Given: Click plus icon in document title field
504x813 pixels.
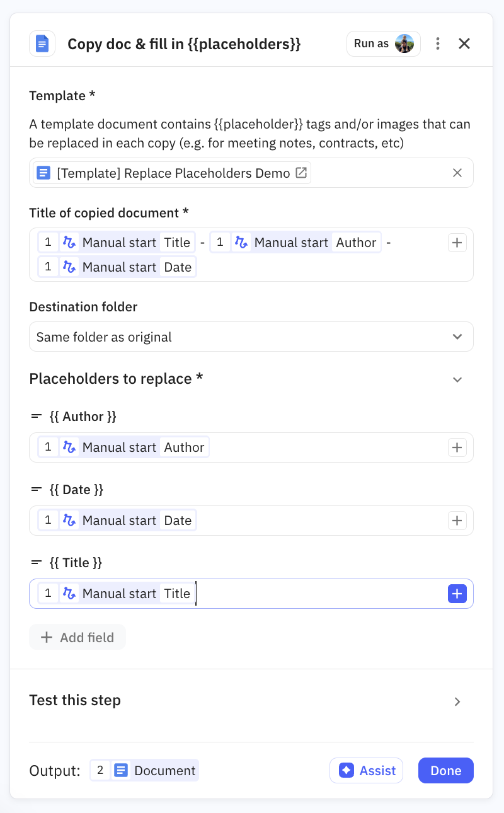Looking at the screenshot, I should 457,243.
